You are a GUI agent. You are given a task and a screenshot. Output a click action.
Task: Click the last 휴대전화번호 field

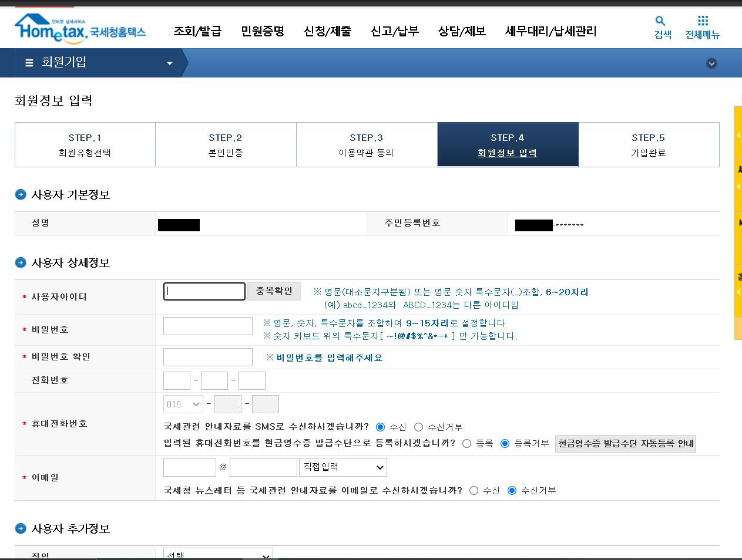point(266,404)
